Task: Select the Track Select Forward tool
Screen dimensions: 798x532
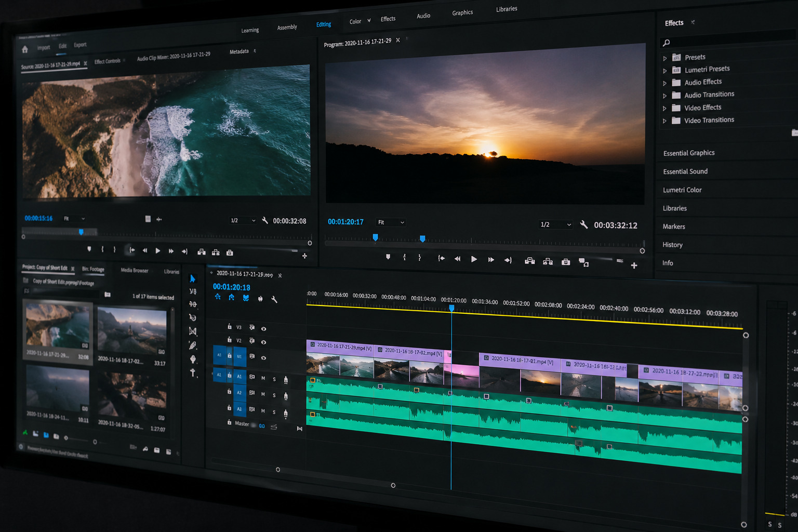Action: pos(193,291)
